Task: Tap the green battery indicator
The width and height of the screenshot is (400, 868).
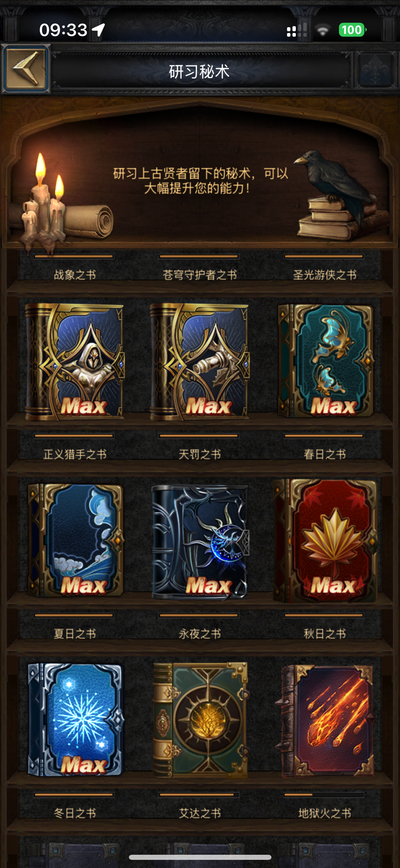Action: 352,30
